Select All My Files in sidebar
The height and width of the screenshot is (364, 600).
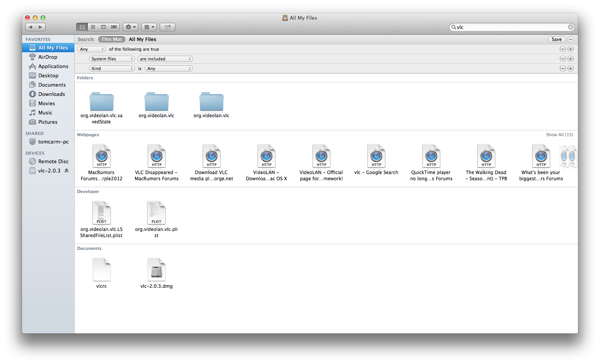coord(48,48)
